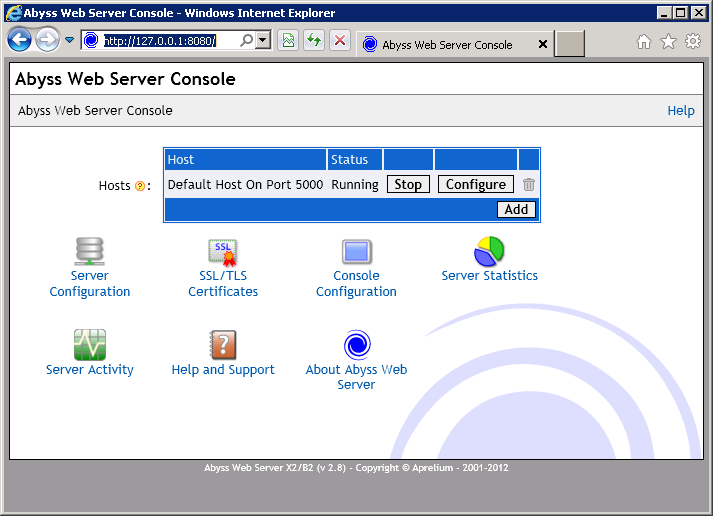Click the Abyss site icon in address bar
Image resolution: width=713 pixels, height=516 pixels.
pos(91,40)
